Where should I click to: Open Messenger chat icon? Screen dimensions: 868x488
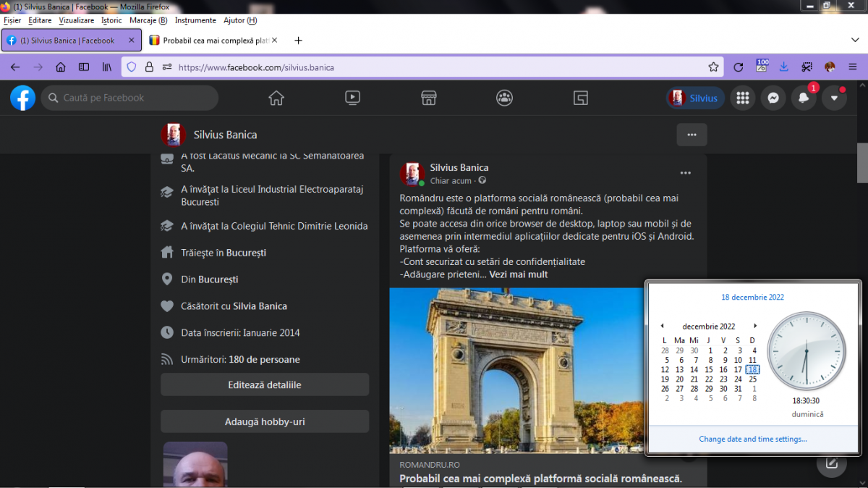pos(773,98)
